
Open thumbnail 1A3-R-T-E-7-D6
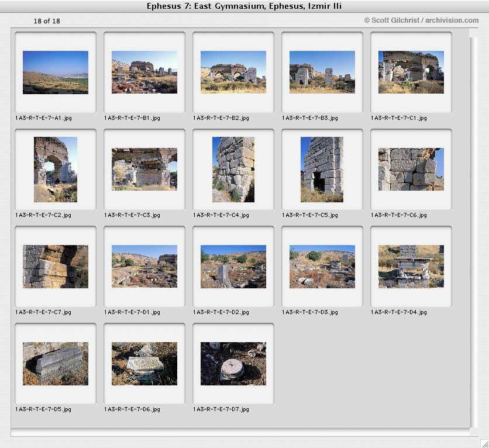pos(144,364)
